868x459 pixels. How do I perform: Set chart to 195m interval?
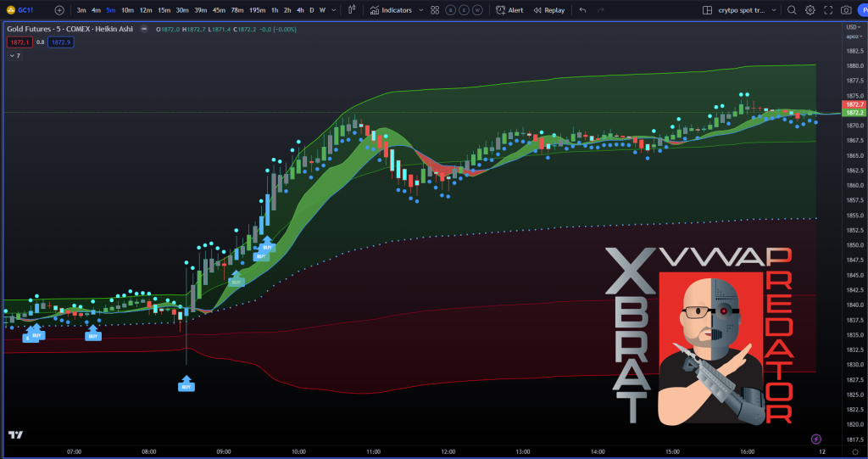click(257, 10)
